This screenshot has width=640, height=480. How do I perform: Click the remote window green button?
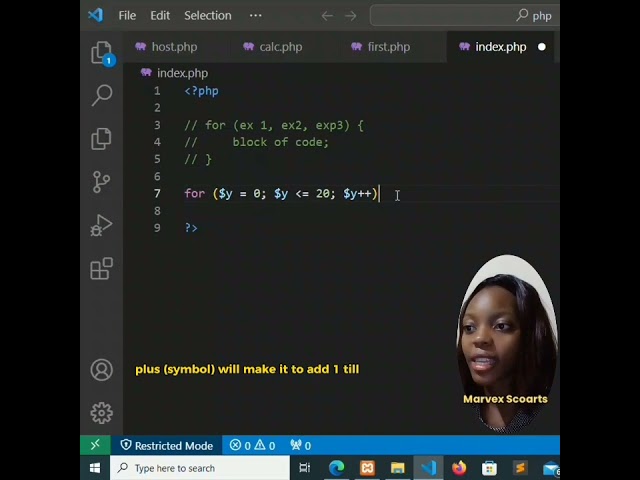(x=95, y=445)
